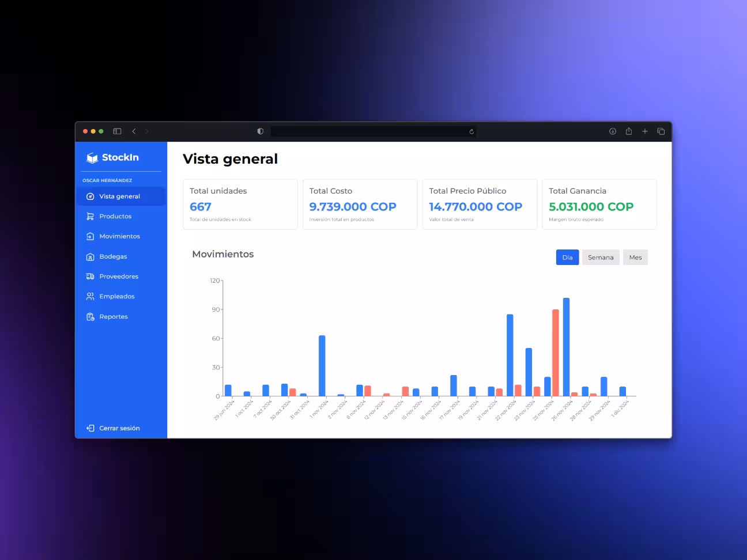747x560 pixels.
Task: Open a new browser tab
Action: [x=645, y=131]
